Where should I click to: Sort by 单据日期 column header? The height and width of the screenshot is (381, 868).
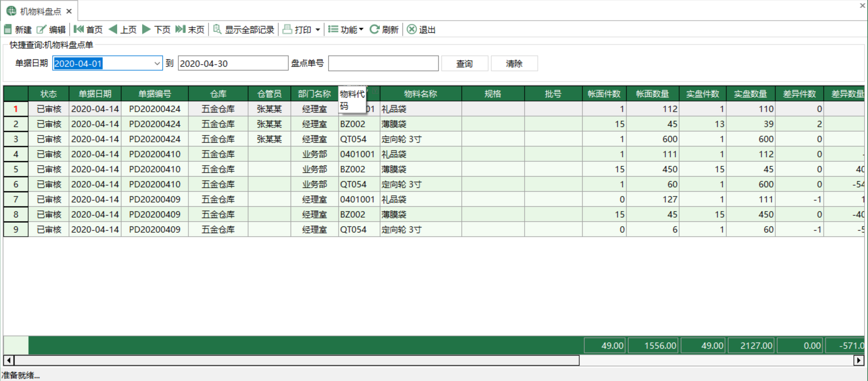click(x=95, y=94)
